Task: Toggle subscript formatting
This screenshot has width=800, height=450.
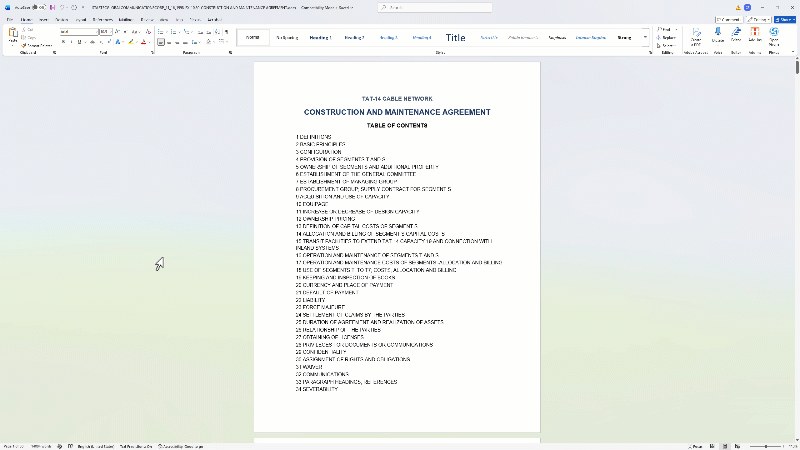Action: (x=101, y=42)
